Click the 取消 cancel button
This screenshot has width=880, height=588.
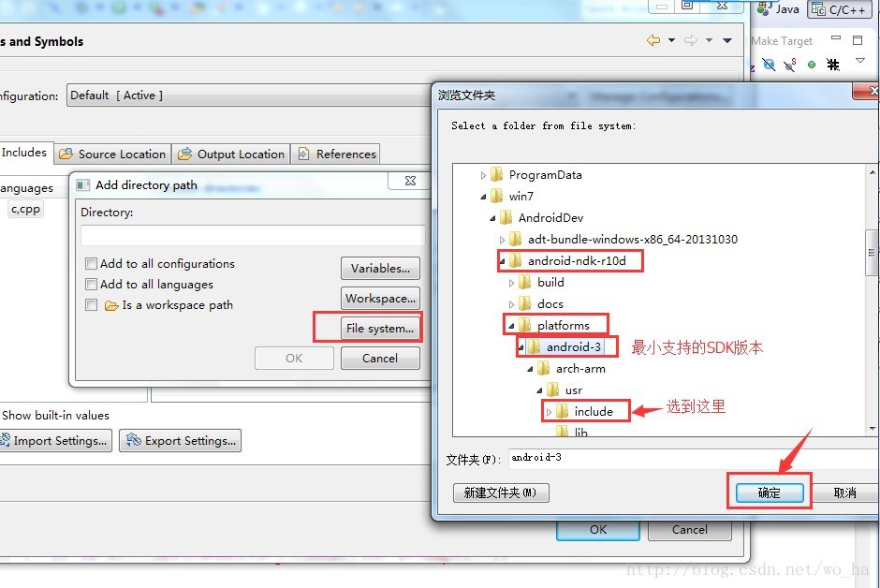pos(844,492)
